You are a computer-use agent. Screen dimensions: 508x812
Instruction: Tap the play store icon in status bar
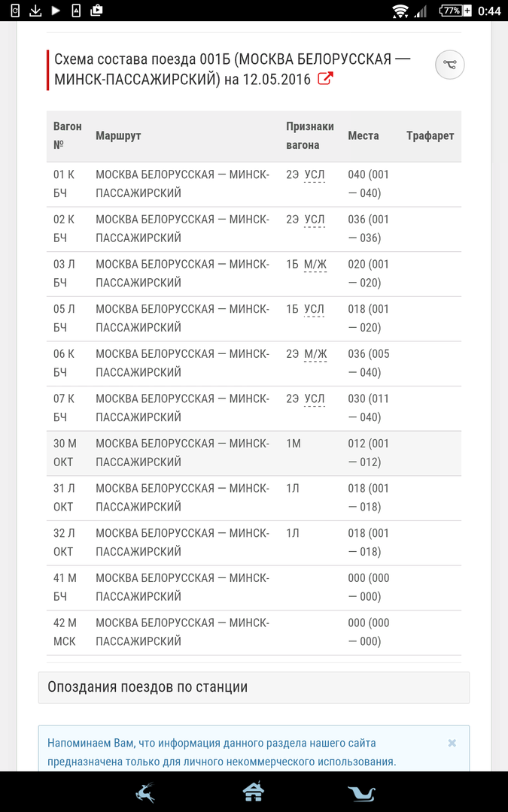(56, 11)
